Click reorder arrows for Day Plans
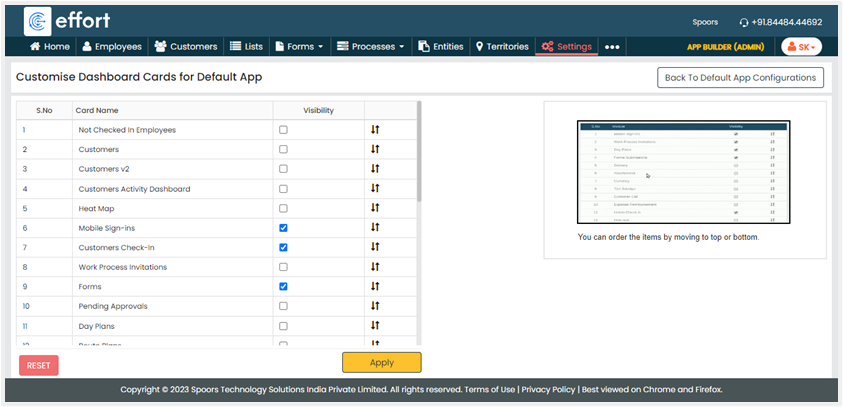This screenshot has width=843, height=407. (375, 325)
